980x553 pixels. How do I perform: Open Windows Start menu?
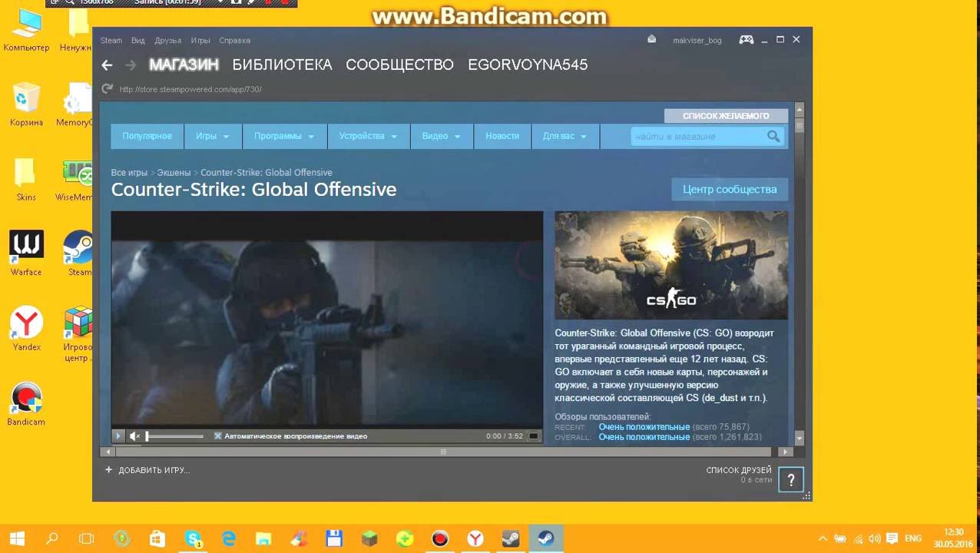point(17,538)
